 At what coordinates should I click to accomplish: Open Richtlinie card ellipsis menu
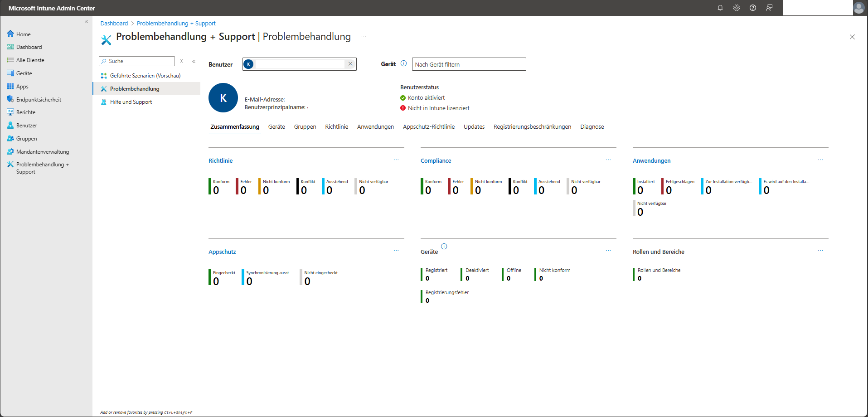click(x=396, y=160)
